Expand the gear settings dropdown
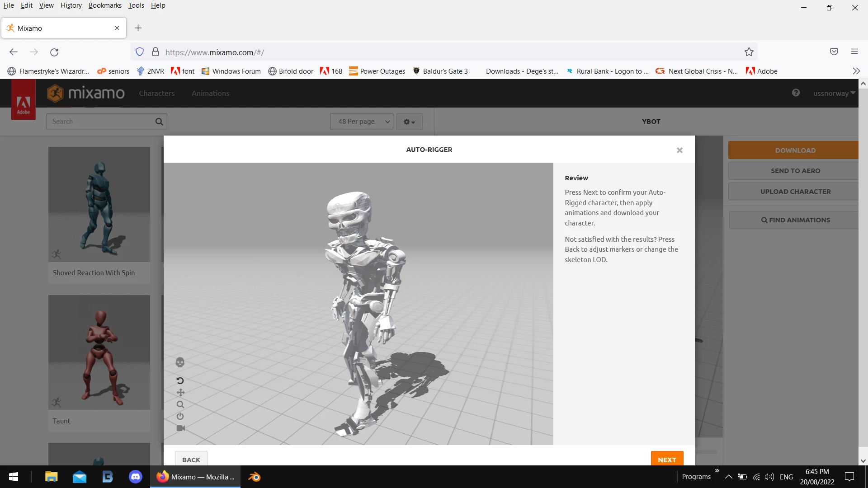 (x=409, y=122)
